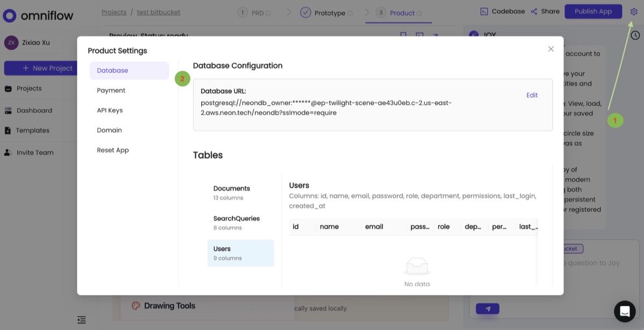Select the Domain settings tab

(109, 130)
